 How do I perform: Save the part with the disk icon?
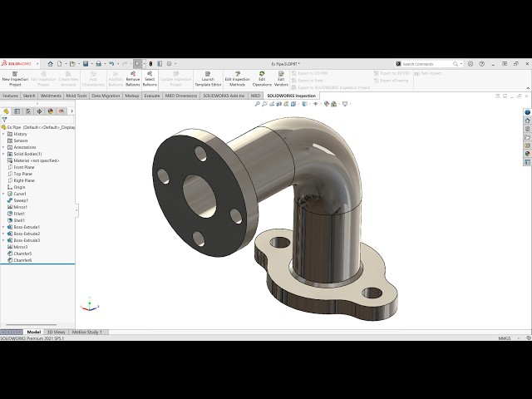[x=86, y=64]
